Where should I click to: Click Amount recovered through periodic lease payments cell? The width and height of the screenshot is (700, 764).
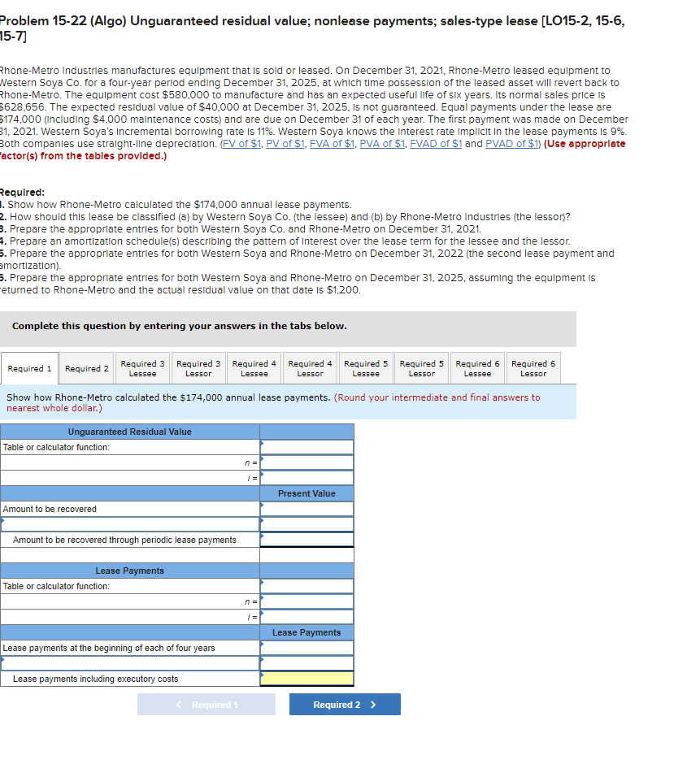(307, 540)
